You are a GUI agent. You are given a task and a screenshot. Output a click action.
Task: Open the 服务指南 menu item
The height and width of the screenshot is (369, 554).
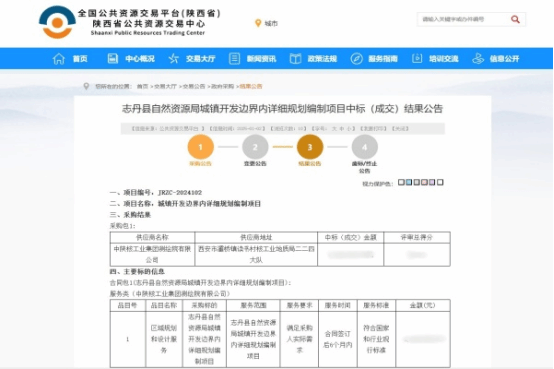(x=374, y=58)
